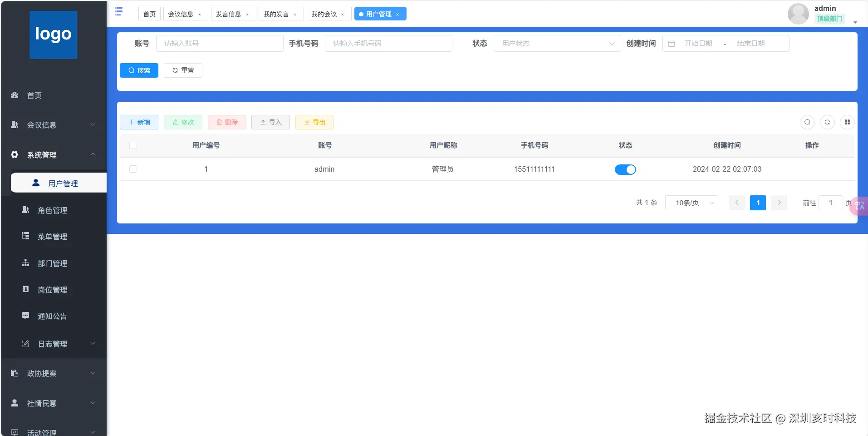
Task: Click the 部门管理 org chart icon
Action: [25, 263]
